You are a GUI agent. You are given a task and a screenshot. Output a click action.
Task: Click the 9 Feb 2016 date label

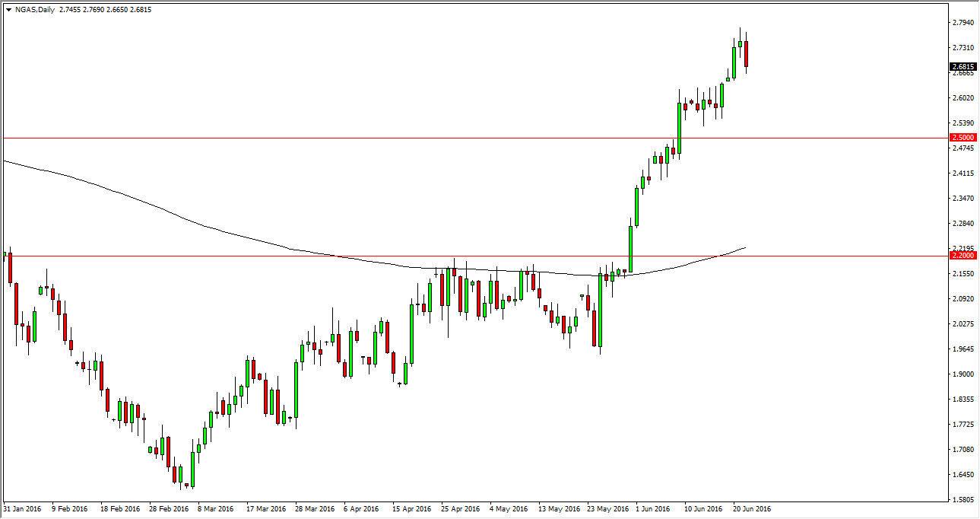(69, 508)
